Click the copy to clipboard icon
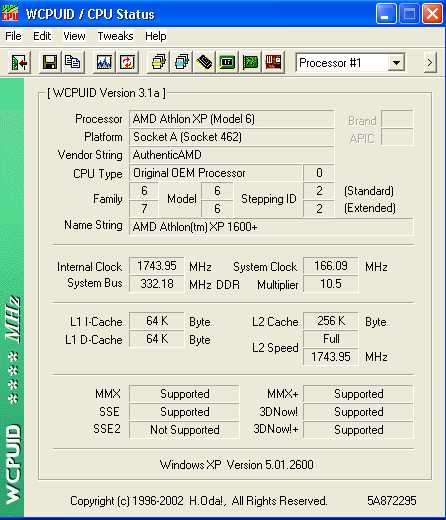Viewport: 446px width, 520px height. [x=73, y=62]
